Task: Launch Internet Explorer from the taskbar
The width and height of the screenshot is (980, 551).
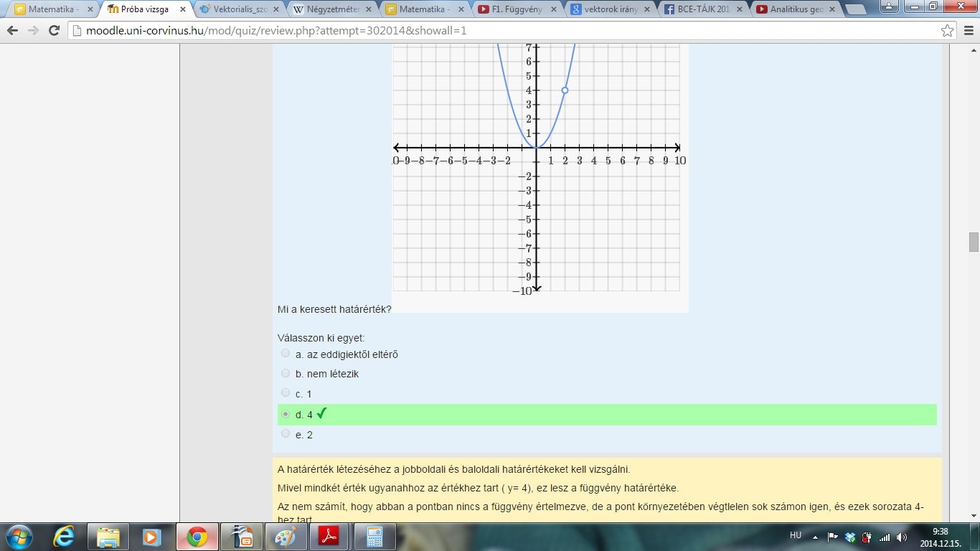Action: [65, 536]
